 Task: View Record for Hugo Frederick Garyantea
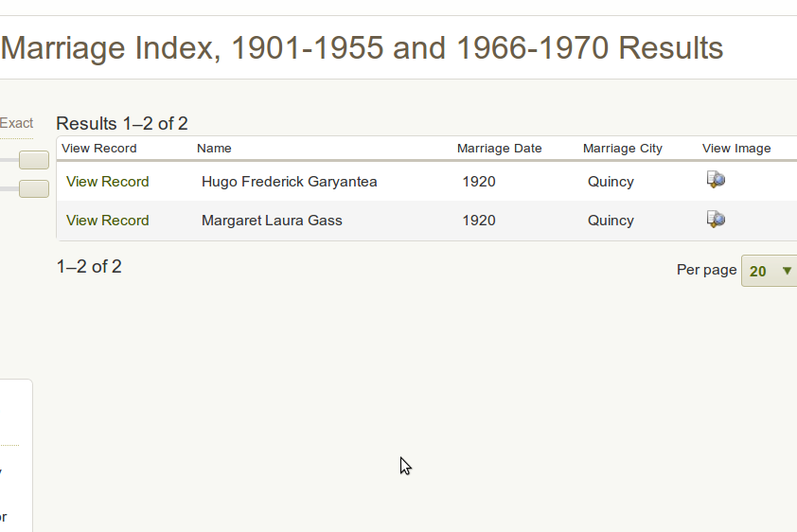click(x=108, y=182)
